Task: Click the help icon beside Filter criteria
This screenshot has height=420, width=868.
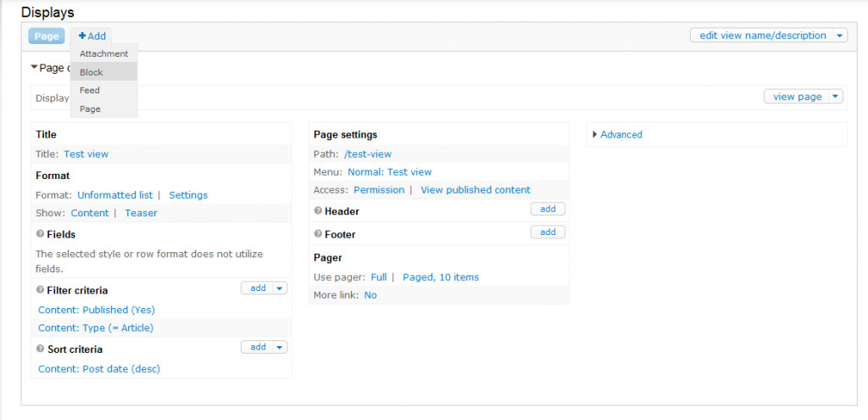Action: (40, 290)
